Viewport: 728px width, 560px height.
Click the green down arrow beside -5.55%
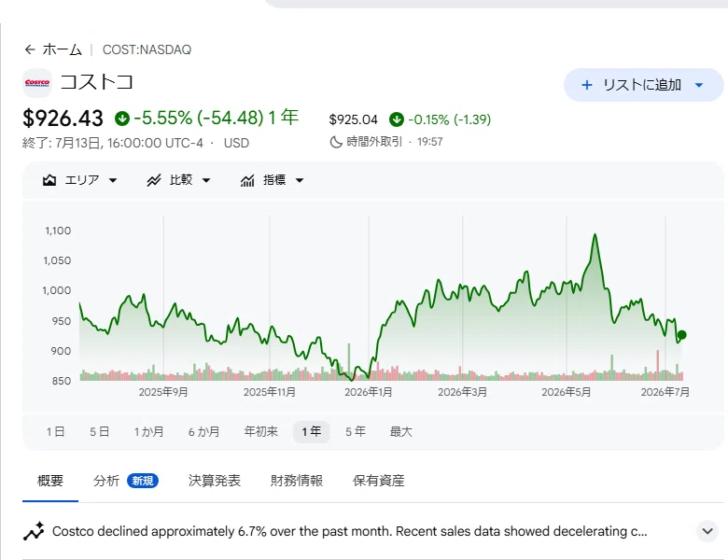point(122,119)
